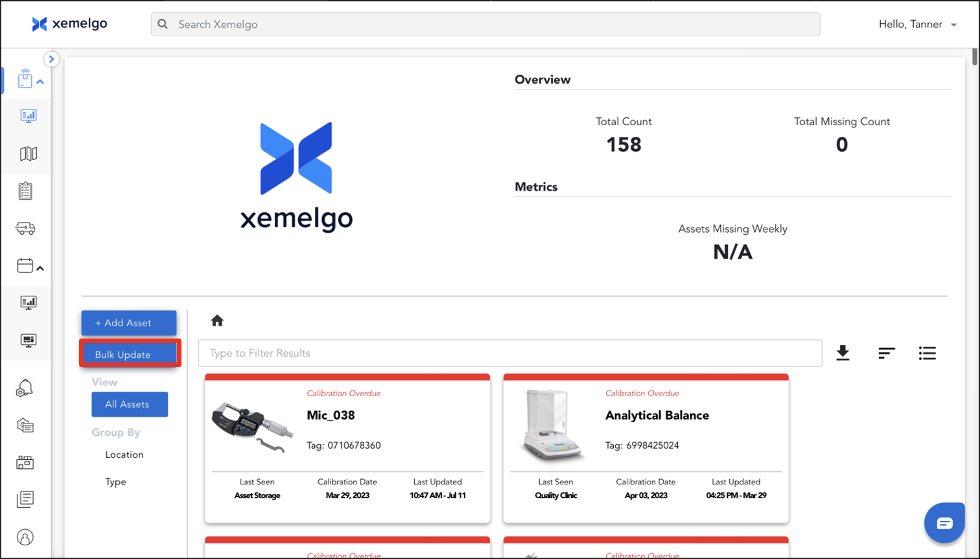
Task: Click the Type to Filter Results field
Action: (510, 353)
